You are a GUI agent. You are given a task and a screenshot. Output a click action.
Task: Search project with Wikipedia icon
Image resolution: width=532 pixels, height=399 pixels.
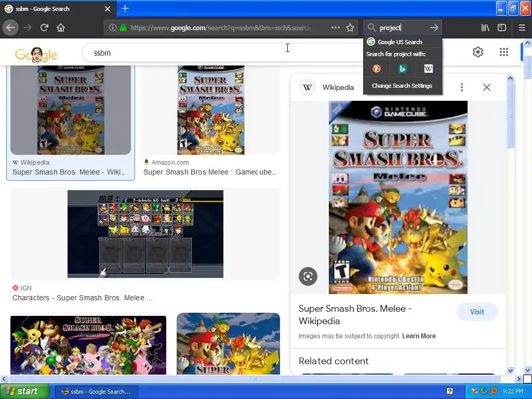(x=428, y=69)
